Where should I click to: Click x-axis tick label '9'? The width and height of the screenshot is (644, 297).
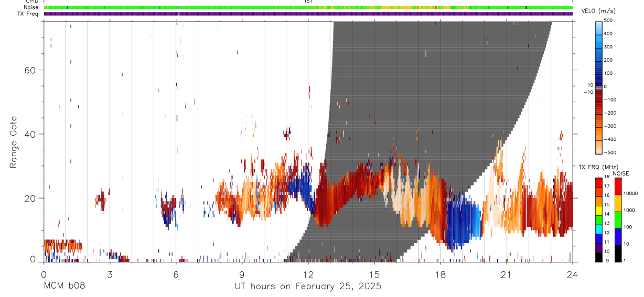[x=242, y=274]
